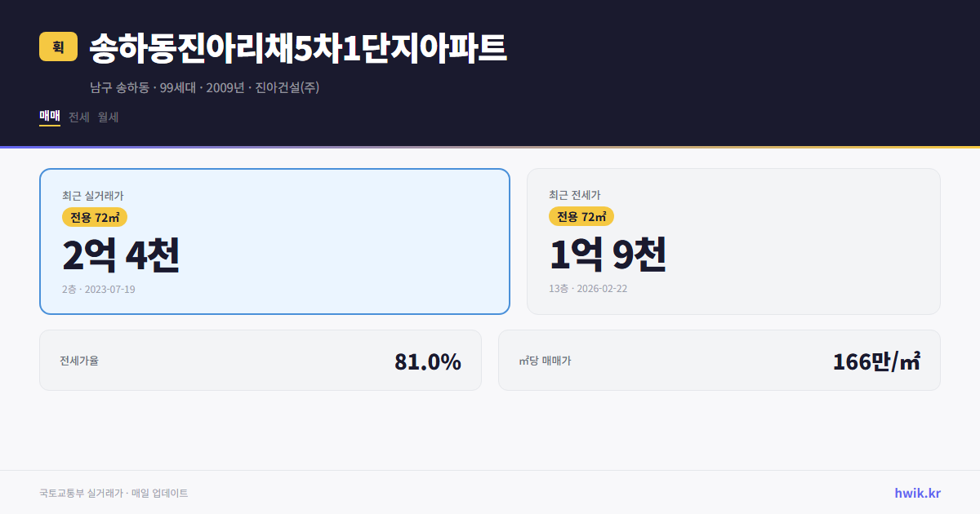Click the hwik.kr logo link
Image resolution: width=980 pixels, height=514 pixels.
click(x=916, y=493)
